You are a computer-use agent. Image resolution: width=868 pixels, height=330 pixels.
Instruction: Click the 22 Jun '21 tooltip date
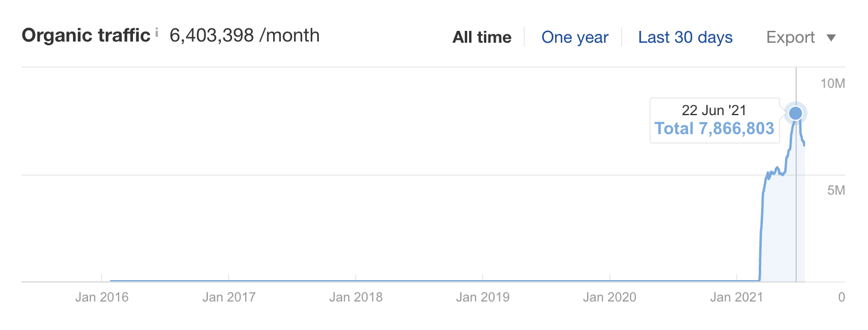[714, 110]
